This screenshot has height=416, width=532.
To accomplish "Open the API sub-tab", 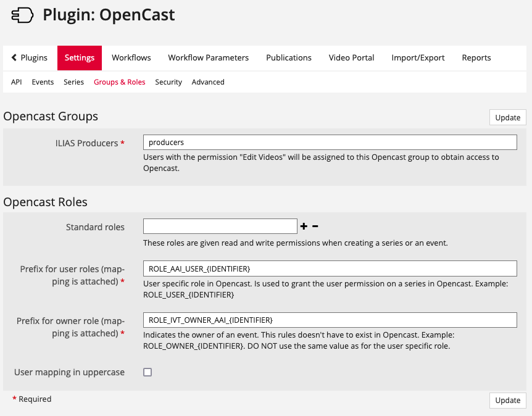I will coord(16,82).
